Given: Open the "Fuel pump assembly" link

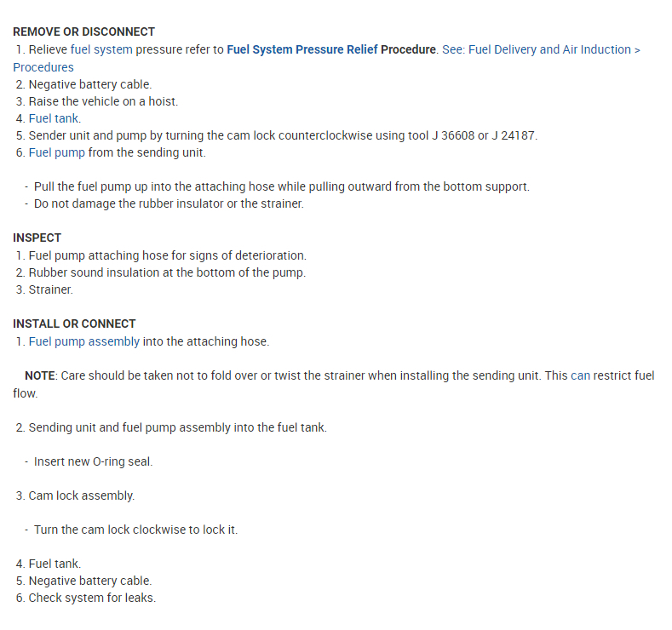Looking at the screenshot, I should 83,341.
